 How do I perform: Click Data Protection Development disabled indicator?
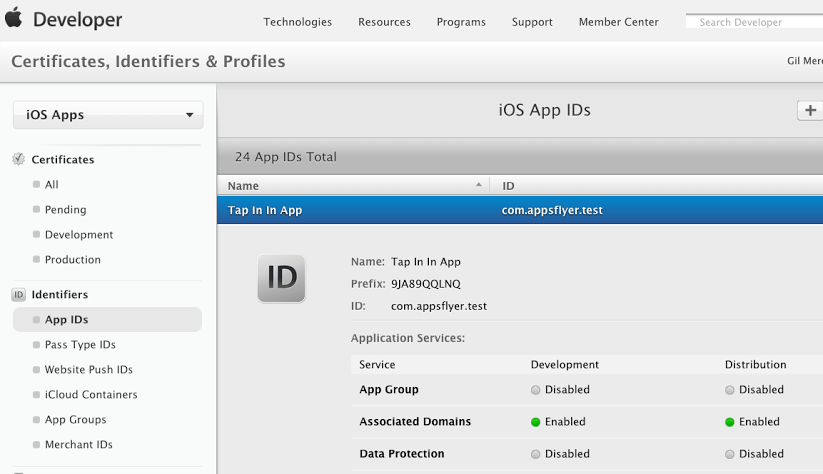(x=535, y=455)
